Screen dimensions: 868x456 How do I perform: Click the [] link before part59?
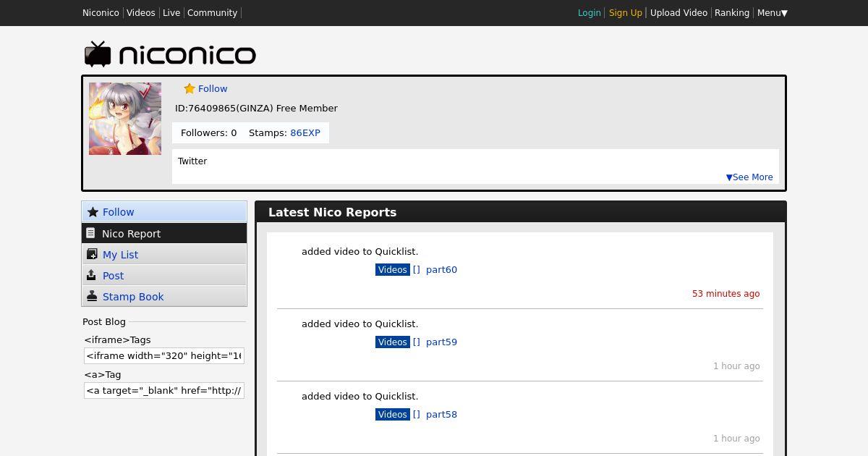pos(417,342)
